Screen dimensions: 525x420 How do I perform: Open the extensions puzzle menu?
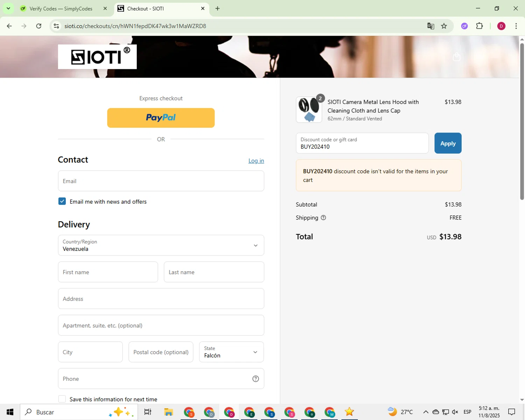coord(479,26)
